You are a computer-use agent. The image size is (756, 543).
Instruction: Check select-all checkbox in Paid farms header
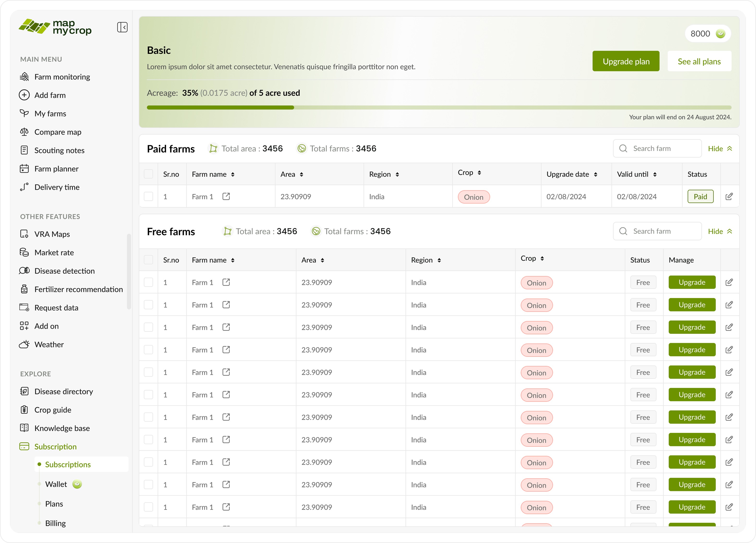pos(148,174)
